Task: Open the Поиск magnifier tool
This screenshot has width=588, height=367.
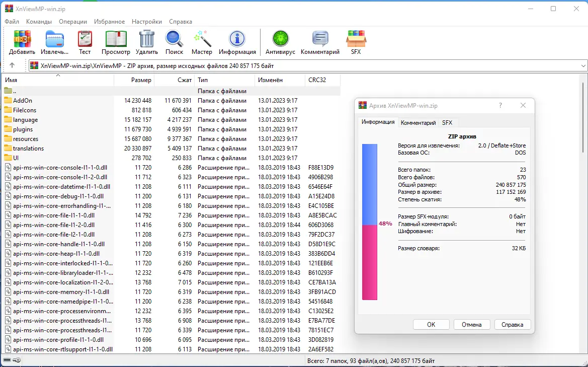Action: [174, 39]
